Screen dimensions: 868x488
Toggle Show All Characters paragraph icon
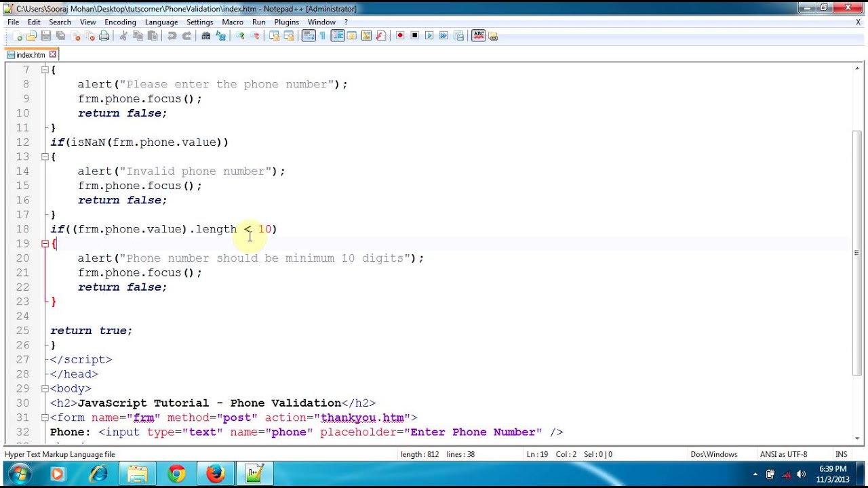(322, 35)
